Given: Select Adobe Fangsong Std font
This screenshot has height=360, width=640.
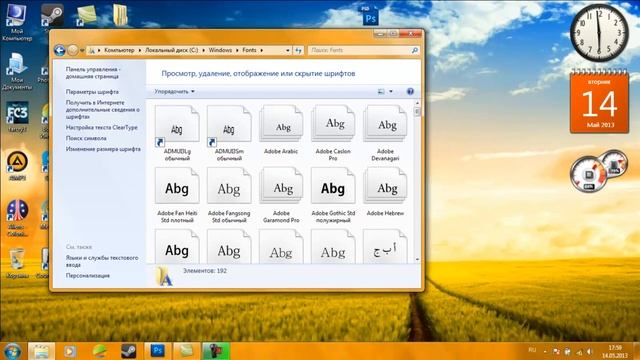Looking at the screenshot, I should point(229,195).
